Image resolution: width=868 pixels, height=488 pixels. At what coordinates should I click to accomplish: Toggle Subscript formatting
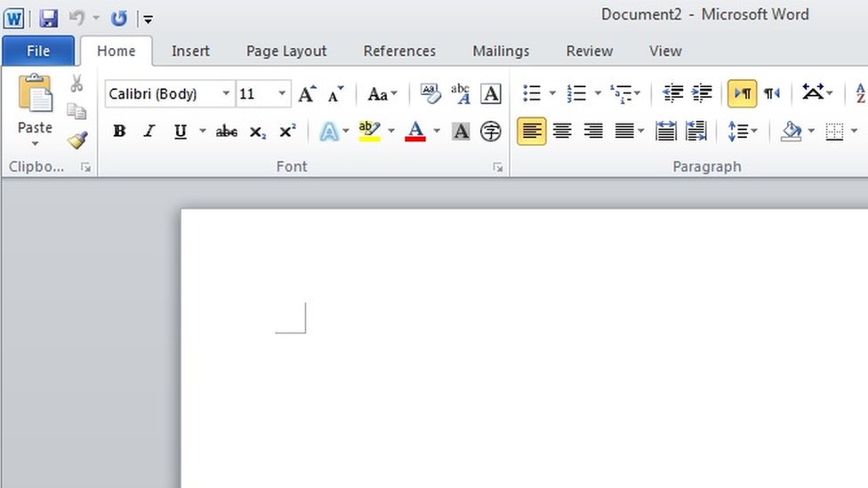[257, 132]
